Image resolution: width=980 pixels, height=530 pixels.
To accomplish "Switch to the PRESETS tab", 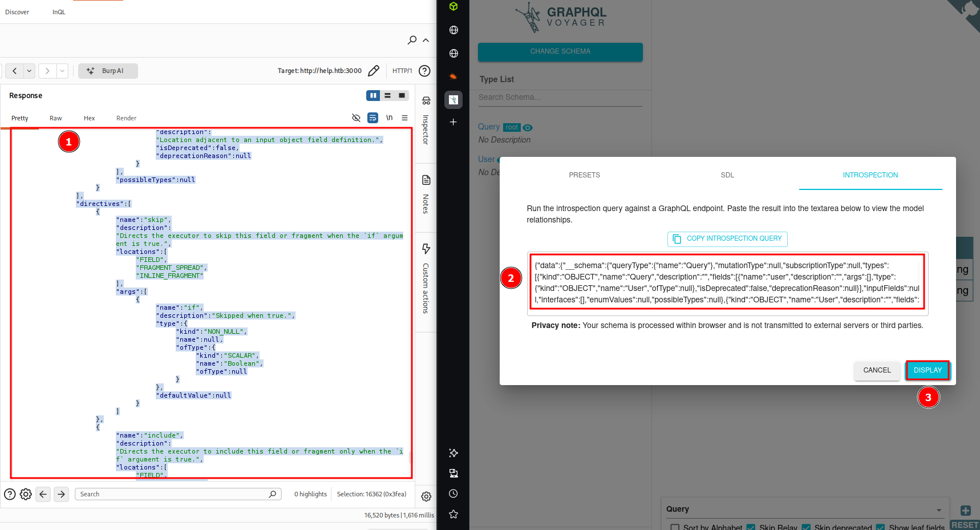I will [x=585, y=175].
